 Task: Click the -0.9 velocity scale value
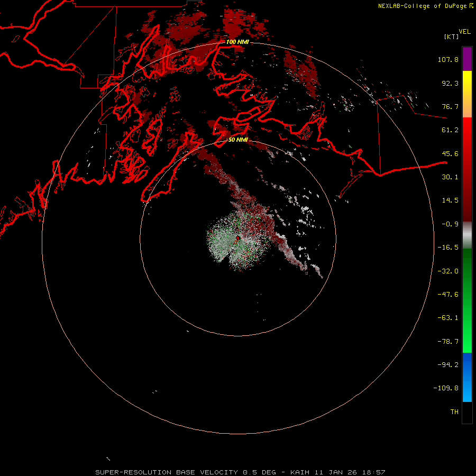point(450,224)
